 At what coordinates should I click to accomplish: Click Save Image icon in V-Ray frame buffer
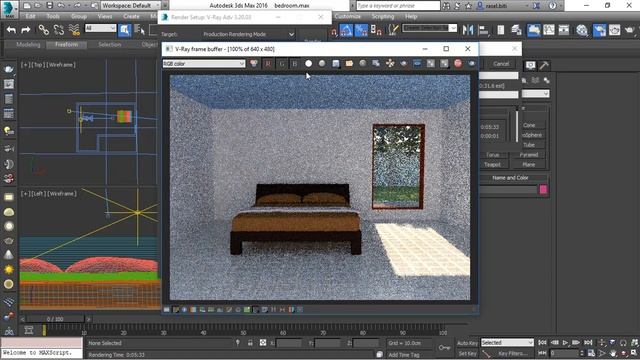(x=336, y=63)
